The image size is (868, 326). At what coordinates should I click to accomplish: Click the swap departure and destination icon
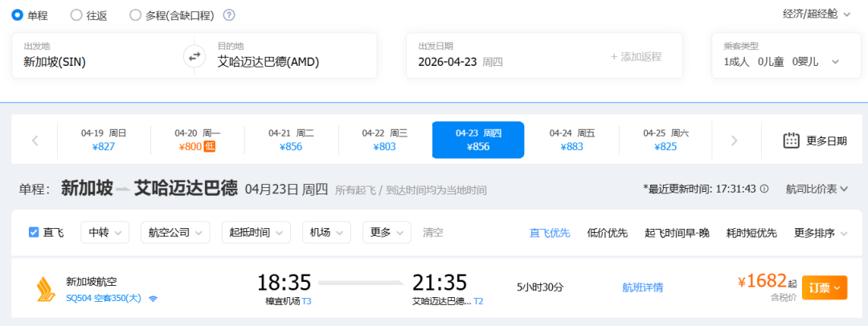click(194, 56)
